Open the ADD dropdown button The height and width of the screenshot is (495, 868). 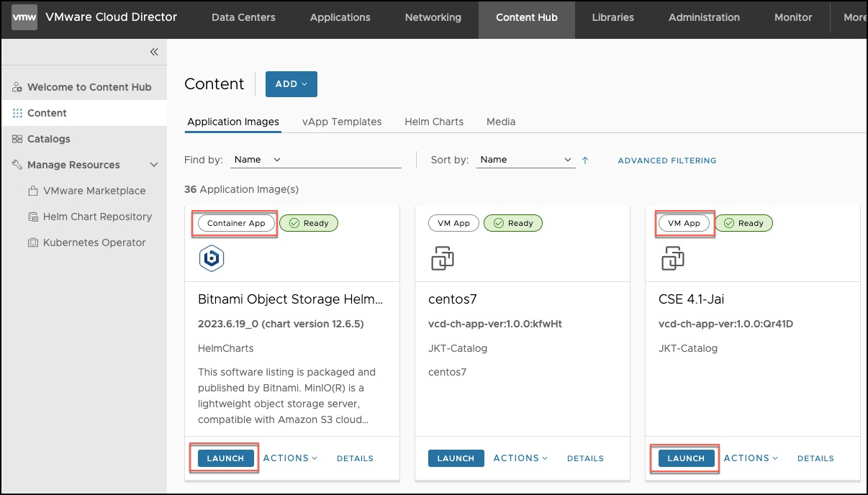point(291,84)
